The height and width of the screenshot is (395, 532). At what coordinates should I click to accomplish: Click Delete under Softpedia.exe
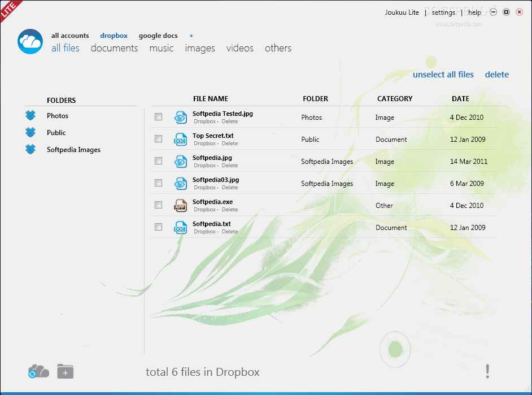230,210
